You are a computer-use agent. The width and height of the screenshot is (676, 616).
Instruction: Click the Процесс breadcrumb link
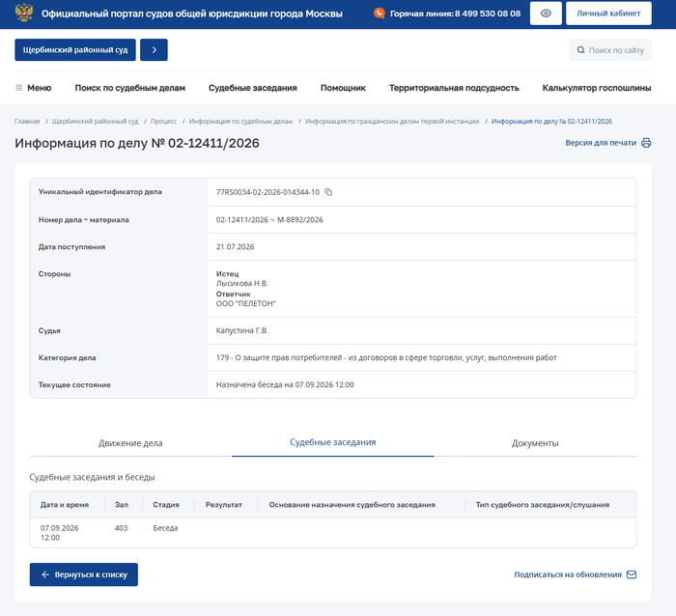pyautogui.click(x=163, y=122)
